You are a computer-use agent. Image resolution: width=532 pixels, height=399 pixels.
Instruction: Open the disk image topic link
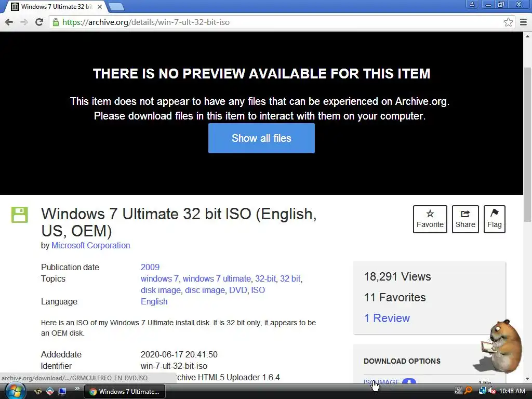[x=161, y=290]
